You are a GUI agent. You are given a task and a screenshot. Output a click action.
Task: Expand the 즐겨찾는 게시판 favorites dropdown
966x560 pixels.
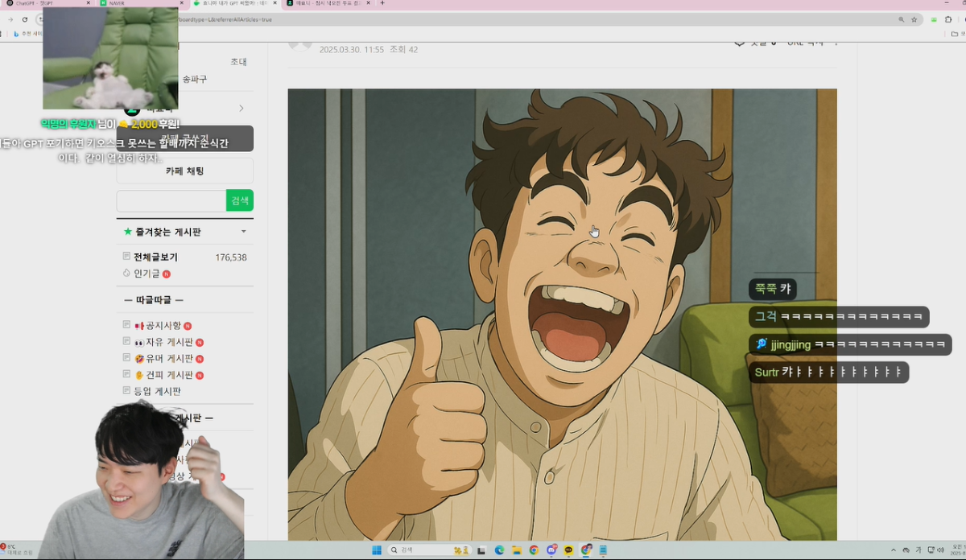click(244, 232)
